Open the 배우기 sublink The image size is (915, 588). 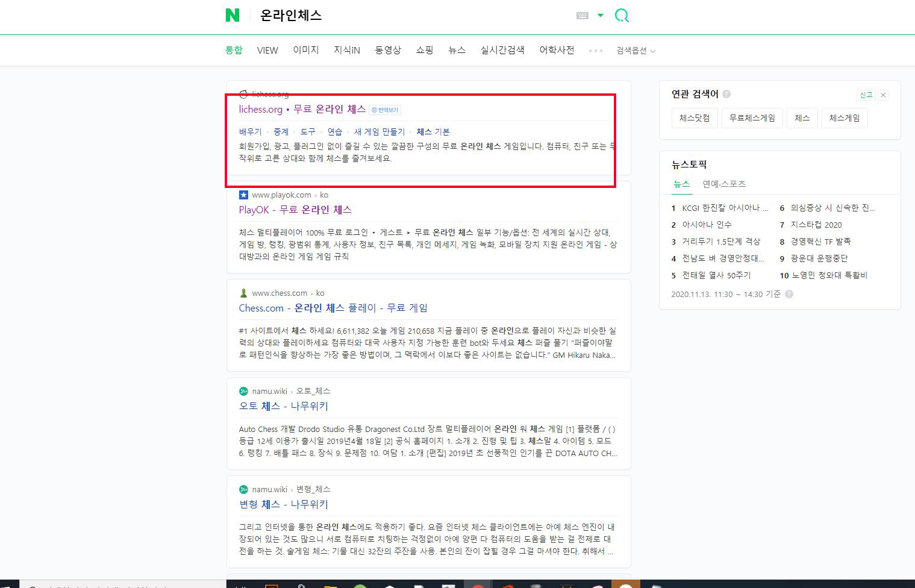point(251,131)
